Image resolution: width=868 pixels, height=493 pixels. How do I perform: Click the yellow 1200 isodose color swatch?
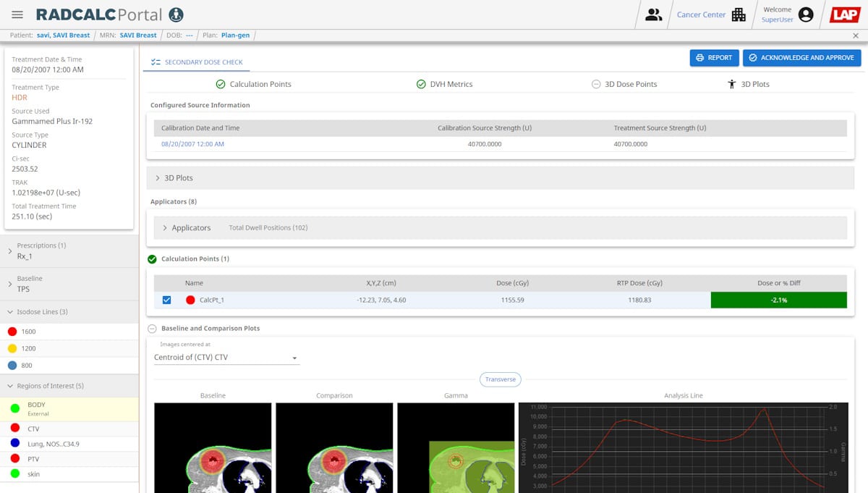[x=12, y=348]
